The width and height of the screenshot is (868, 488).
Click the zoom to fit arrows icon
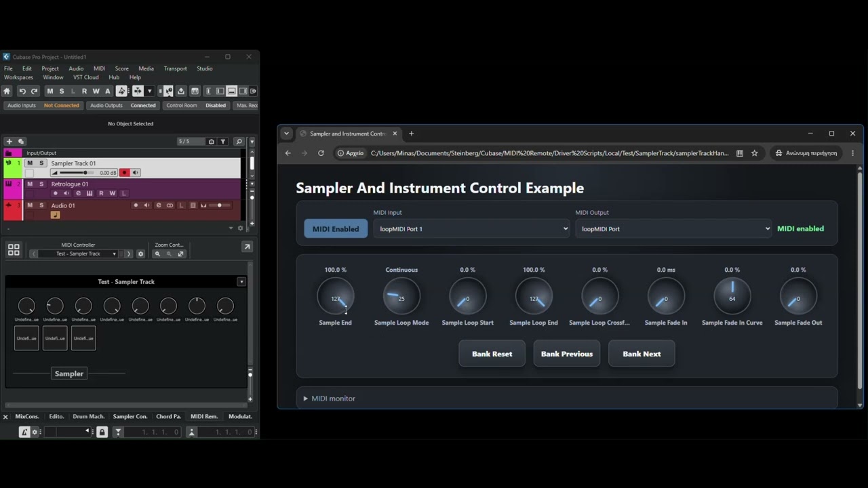(x=180, y=254)
